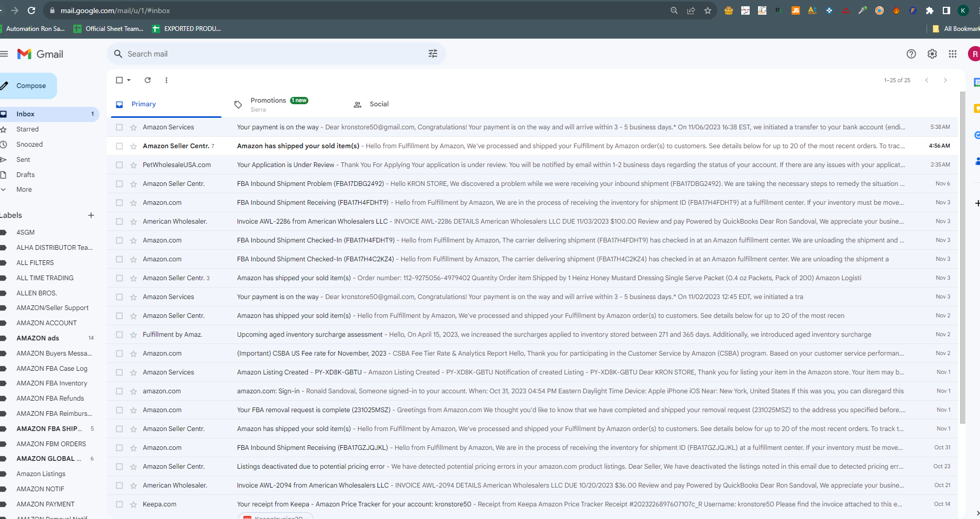This screenshot has width=980, height=519.
Task: Open Google apps grid
Action: [x=953, y=54]
